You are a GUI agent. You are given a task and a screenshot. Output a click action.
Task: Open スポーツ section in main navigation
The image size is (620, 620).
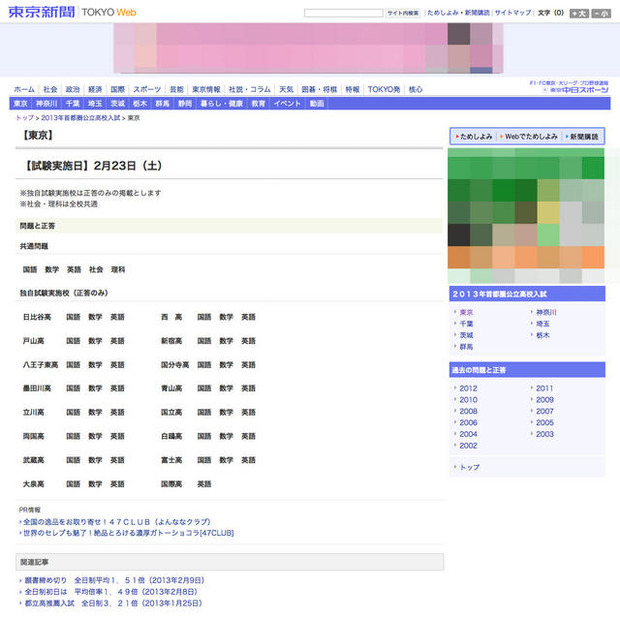pos(147,89)
